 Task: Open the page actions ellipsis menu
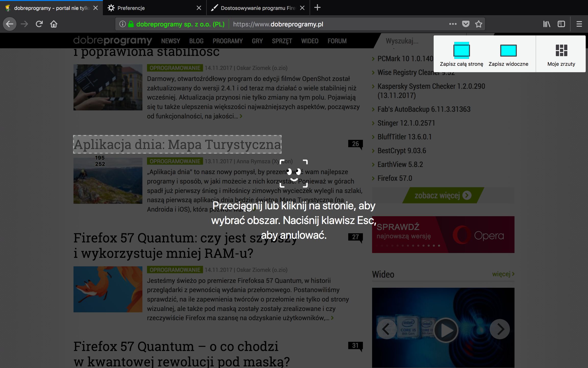[x=452, y=24]
